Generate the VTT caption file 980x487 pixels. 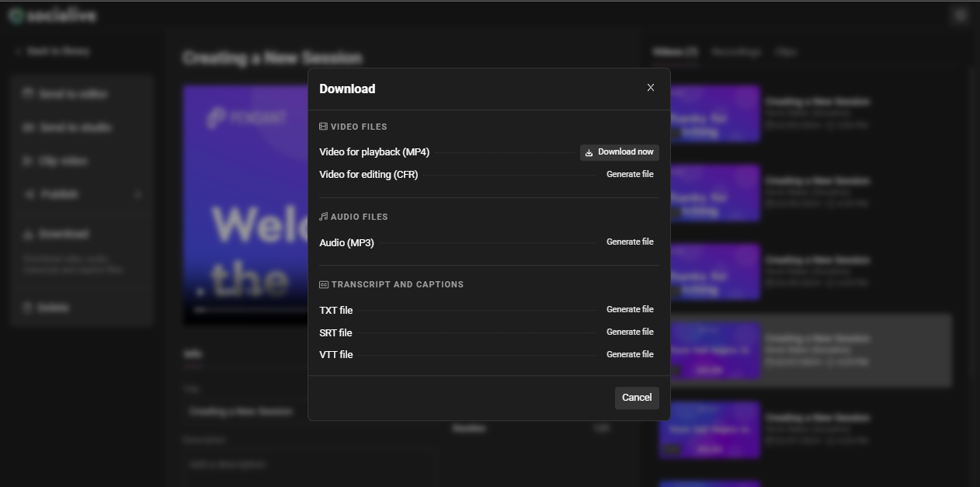pyautogui.click(x=630, y=355)
